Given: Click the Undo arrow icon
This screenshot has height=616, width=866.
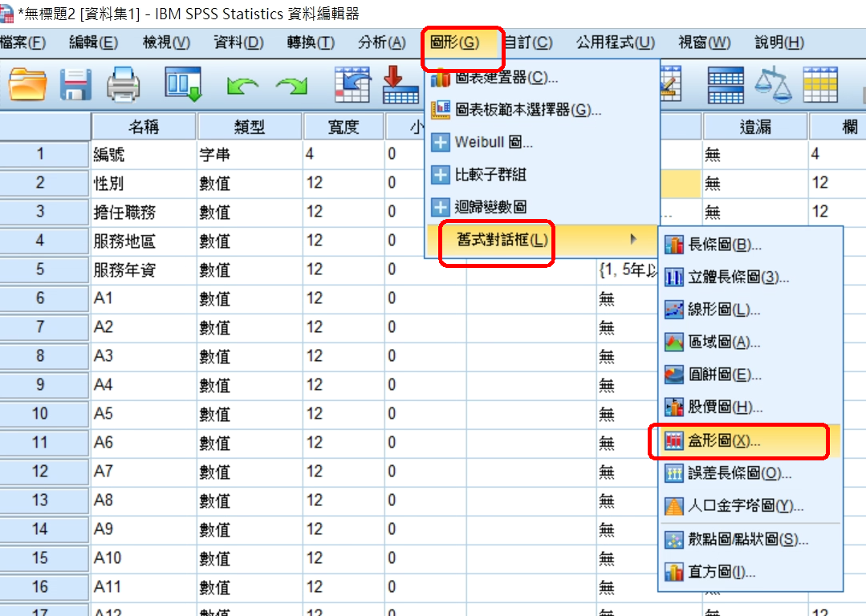Looking at the screenshot, I should pos(242,84).
